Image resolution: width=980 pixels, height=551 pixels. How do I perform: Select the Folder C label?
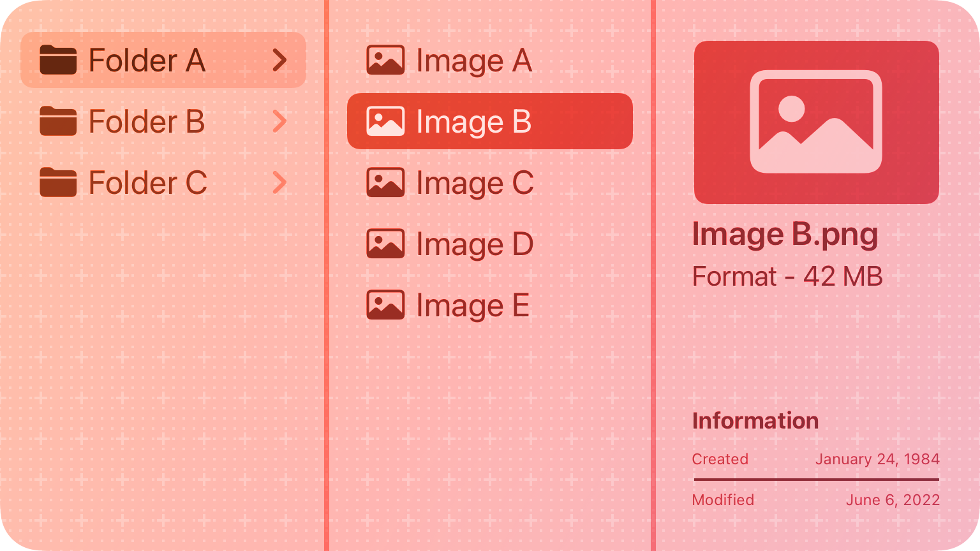click(x=148, y=182)
